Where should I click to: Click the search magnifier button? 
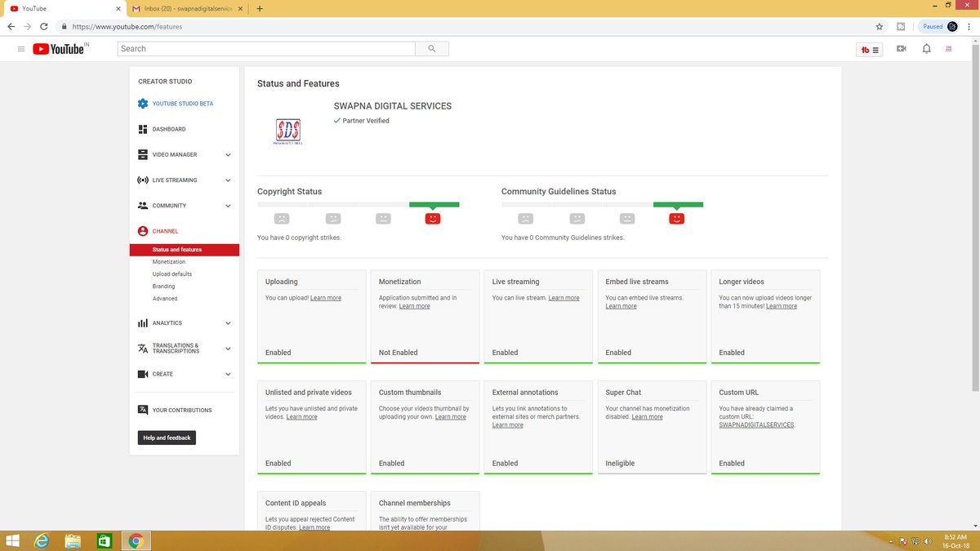pos(432,49)
